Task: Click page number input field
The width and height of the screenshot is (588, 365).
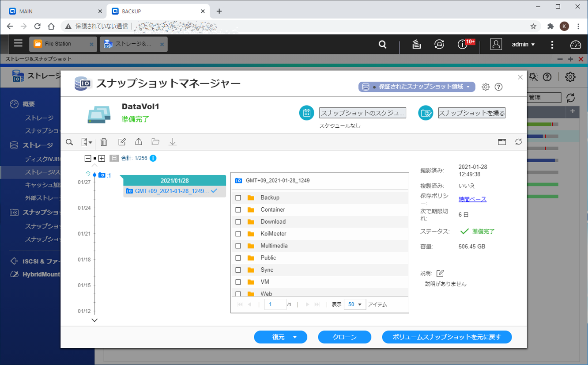Action: [x=275, y=304]
